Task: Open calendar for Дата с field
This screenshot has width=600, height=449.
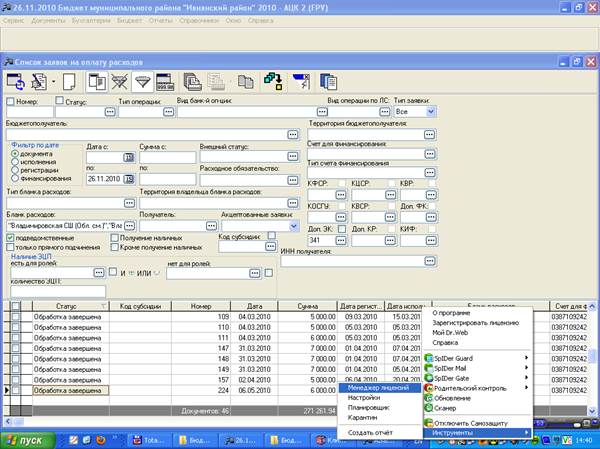Action: pyautogui.click(x=129, y=157)
